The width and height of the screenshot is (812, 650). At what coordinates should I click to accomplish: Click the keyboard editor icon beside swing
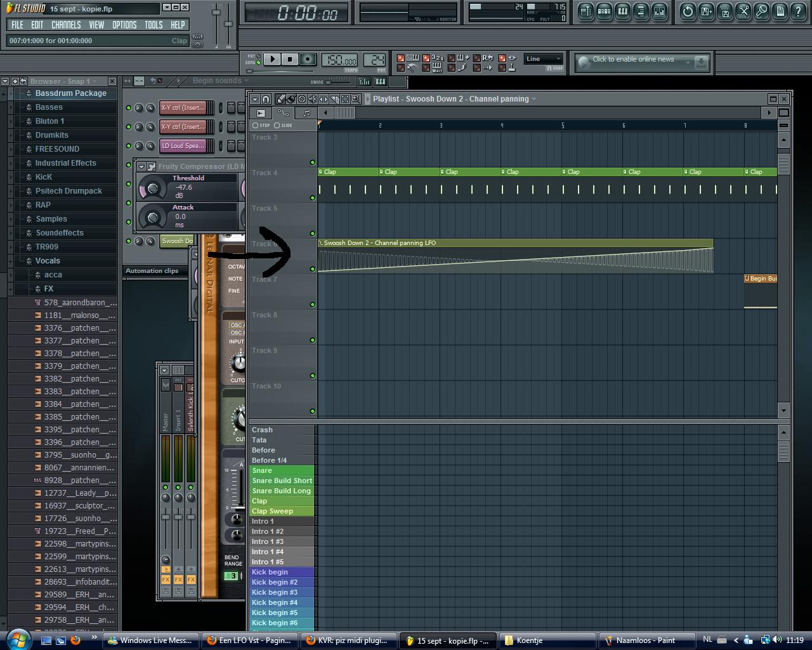tap(381, 81)
